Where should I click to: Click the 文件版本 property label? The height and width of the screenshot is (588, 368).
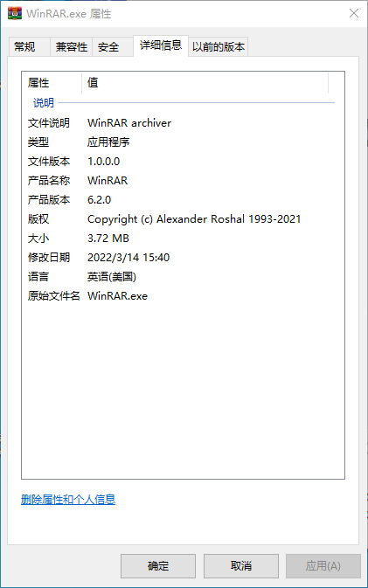click(x=49, y=162)
